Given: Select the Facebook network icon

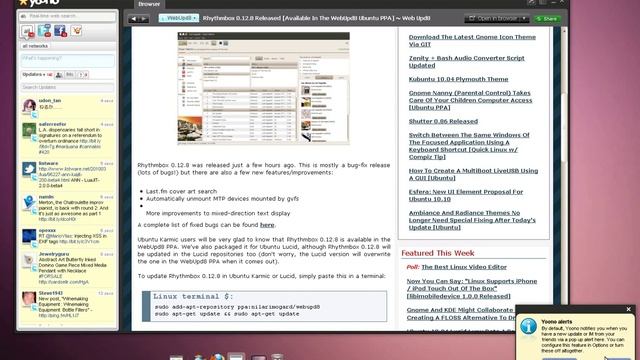Looking at the screenshot, I should click(60, 31).
